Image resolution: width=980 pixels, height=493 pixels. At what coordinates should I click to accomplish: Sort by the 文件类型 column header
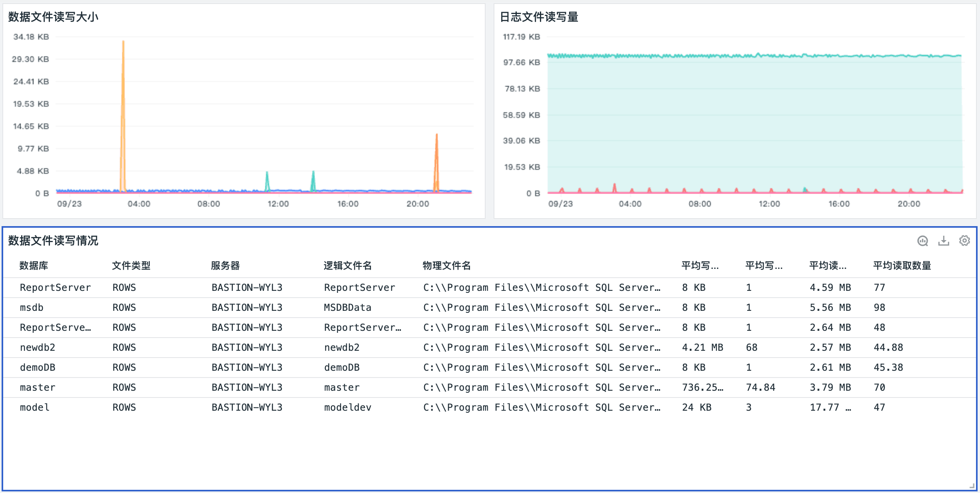(x=131, y=266)
